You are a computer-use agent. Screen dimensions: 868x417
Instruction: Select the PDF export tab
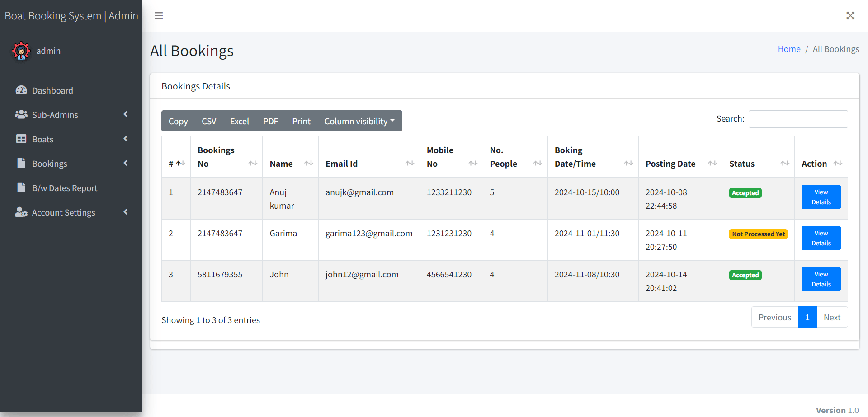coord(270,121)
